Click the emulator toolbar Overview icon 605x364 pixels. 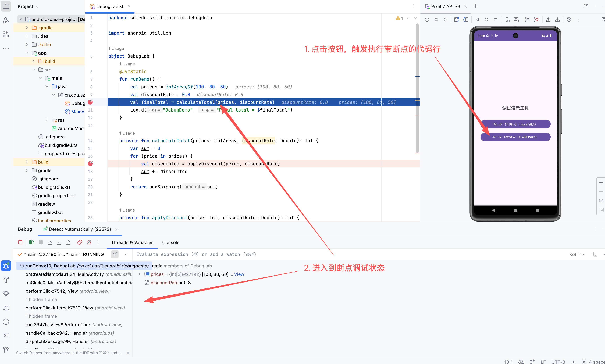coord(495,20)
